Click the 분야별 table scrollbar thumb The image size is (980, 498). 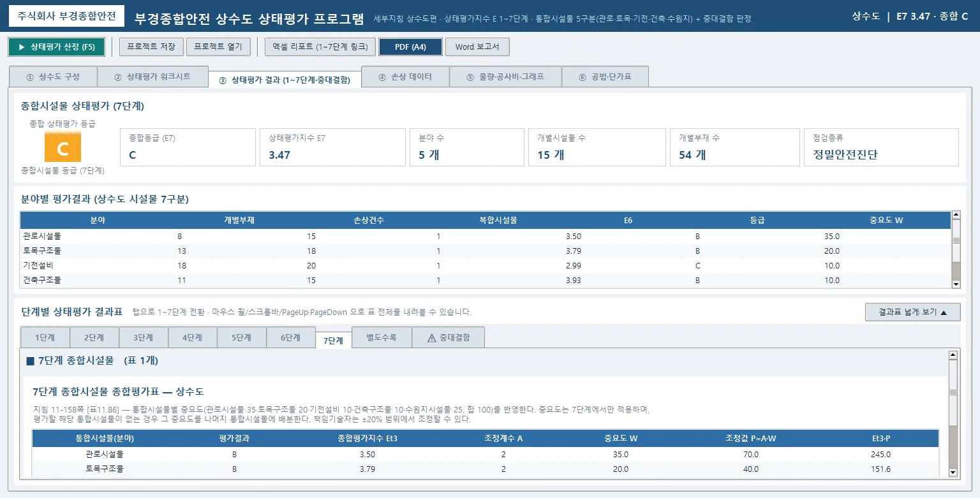tap(956, 241)
